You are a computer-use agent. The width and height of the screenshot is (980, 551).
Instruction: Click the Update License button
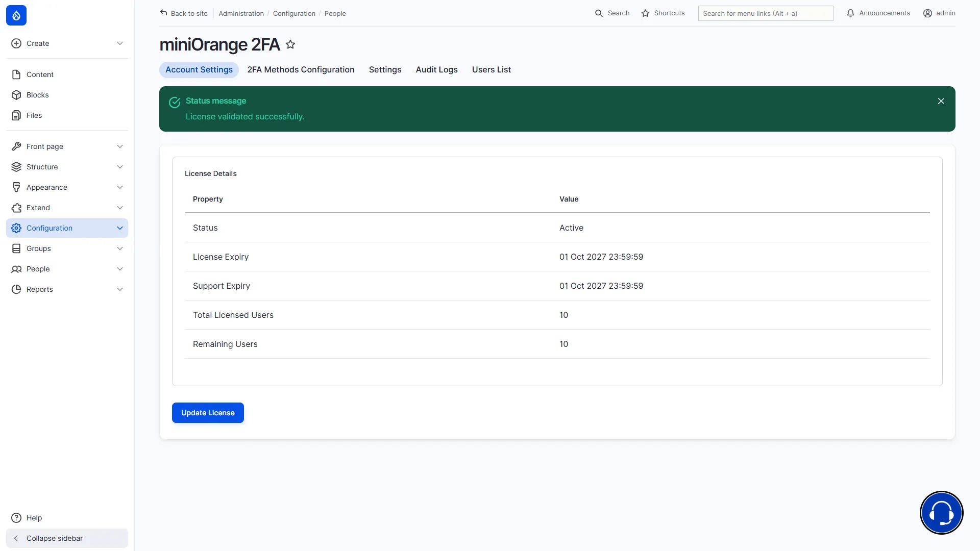pos(208,413)
